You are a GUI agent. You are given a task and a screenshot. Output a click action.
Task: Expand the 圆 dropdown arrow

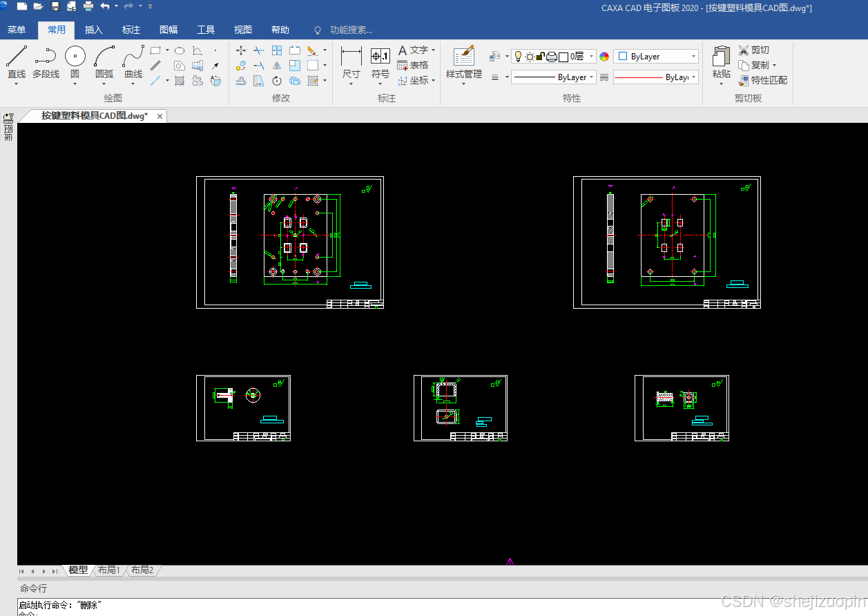(x=75, y=84)
